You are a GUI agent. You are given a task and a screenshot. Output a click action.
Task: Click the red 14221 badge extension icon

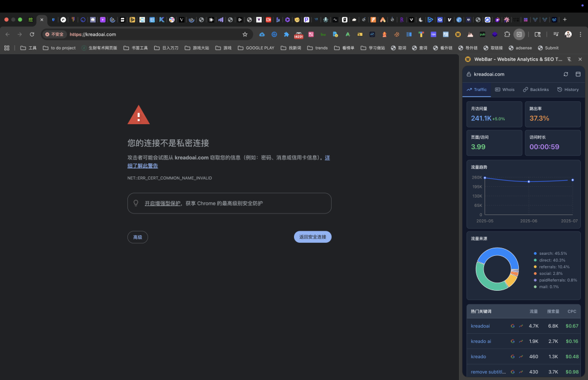point(298,35)
